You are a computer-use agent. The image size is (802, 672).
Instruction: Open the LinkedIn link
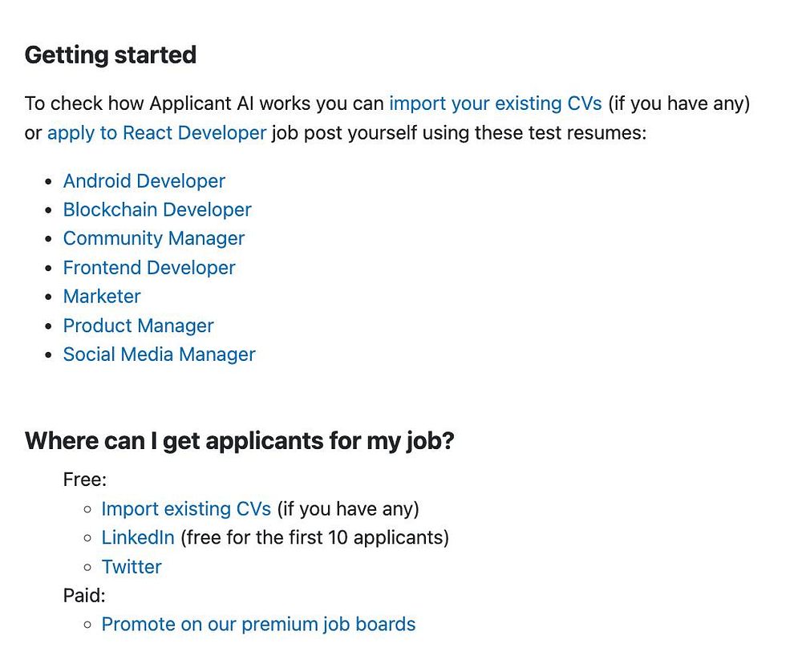138,537
